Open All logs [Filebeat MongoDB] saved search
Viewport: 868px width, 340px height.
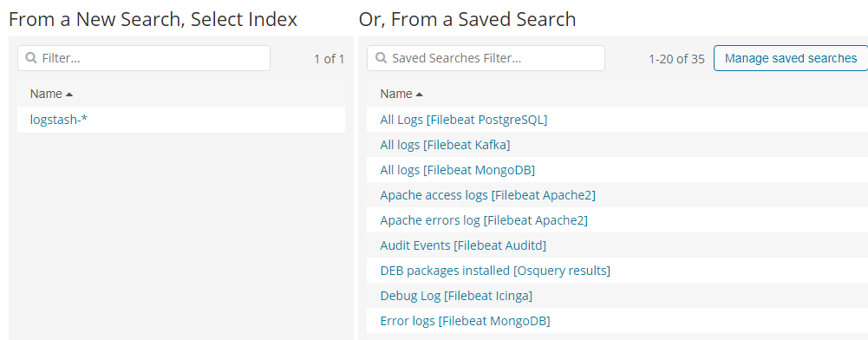457,170
